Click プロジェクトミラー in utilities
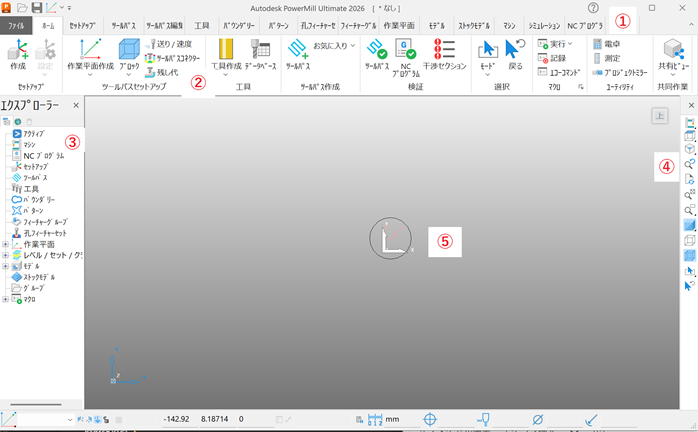698x432 pixels. (620, 73)
